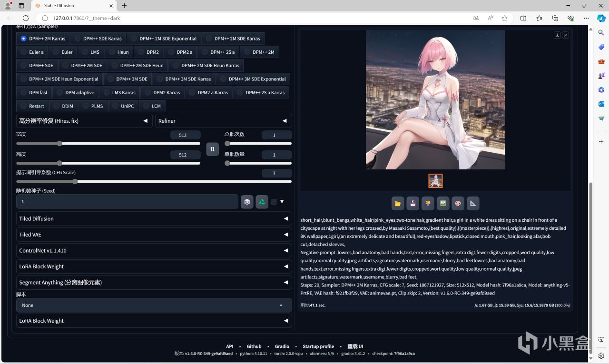This screenshot has width=609, height=364.
Task: Open split screen view
Action: (x=523, y=18)
